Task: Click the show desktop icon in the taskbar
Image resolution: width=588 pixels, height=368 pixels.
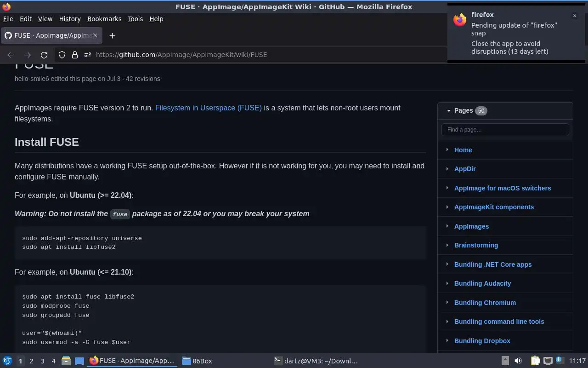Action: pos(79,361)
